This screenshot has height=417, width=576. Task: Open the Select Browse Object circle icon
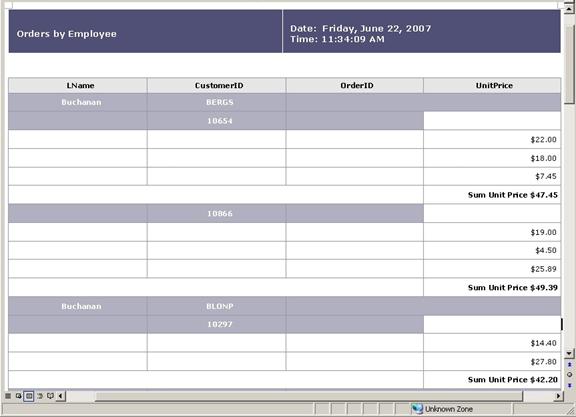pyautogui.click(x=569, y=375)
